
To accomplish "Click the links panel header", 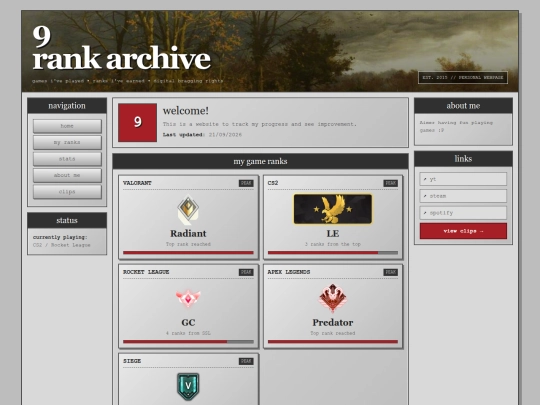I will point(463,159).
